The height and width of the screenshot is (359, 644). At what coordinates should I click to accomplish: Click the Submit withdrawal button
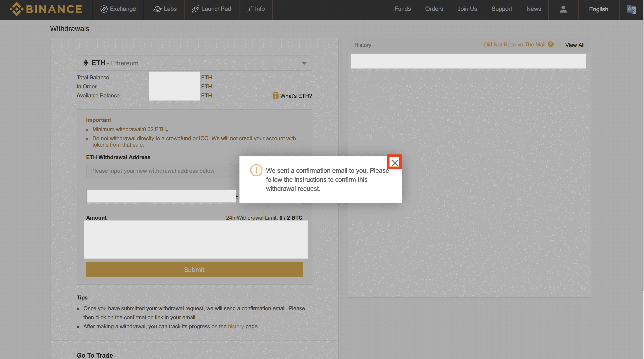194,269
